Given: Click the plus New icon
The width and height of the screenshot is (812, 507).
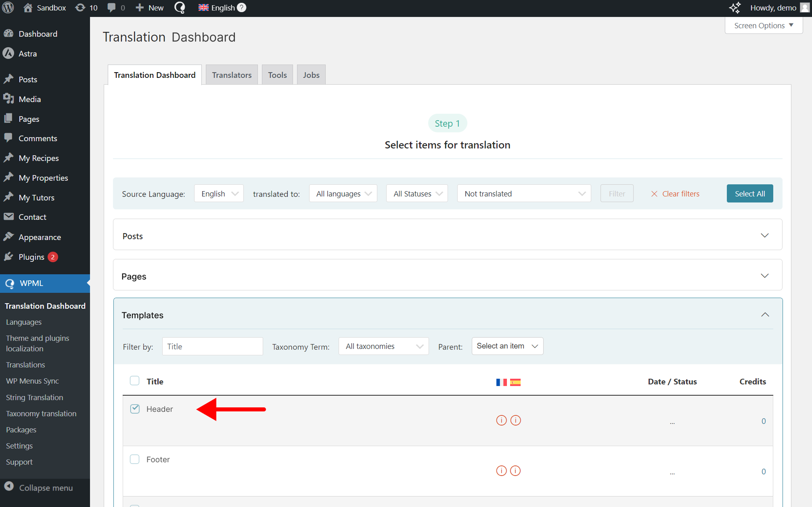Looking at the screenshot, I should [140, 8].
